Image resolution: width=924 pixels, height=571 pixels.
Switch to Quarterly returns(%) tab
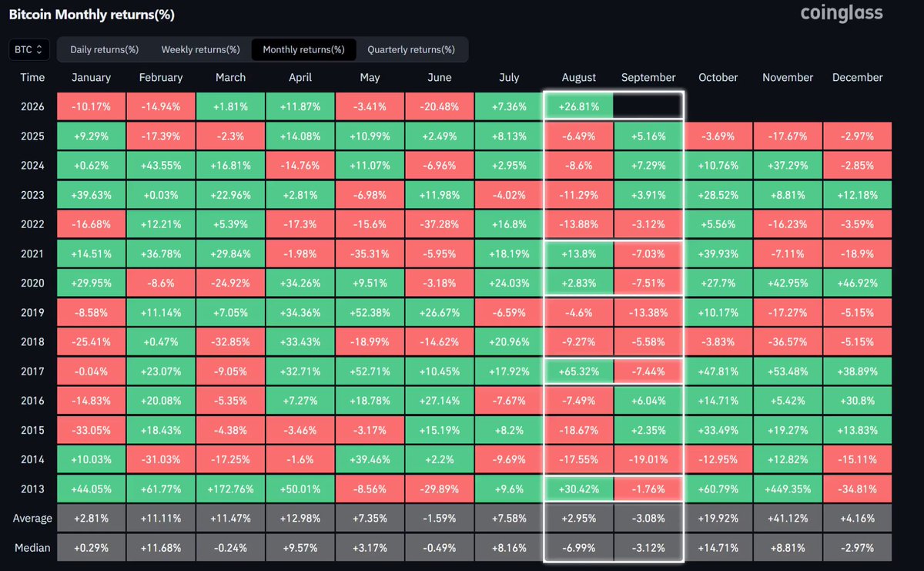click(x=411, y=49)
